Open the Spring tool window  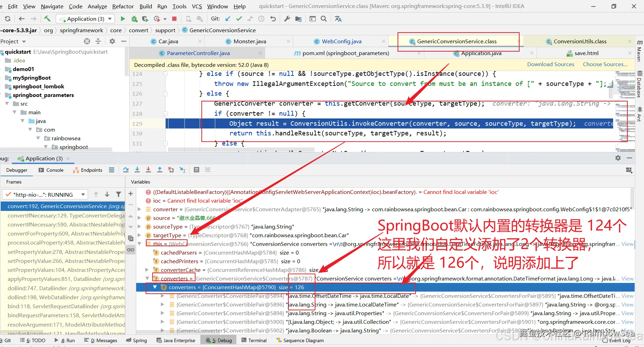[137, 340]
